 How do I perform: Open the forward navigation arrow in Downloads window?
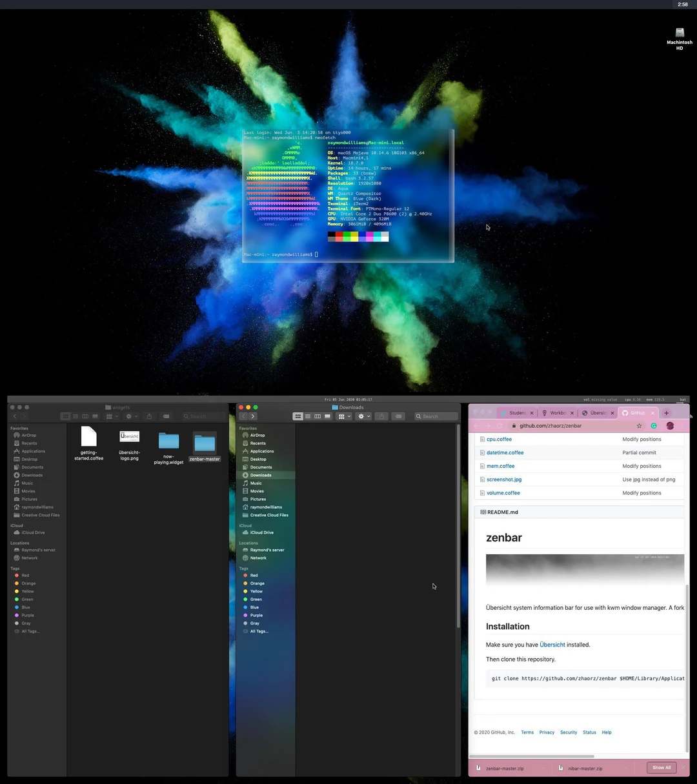(x=252, y=416)
